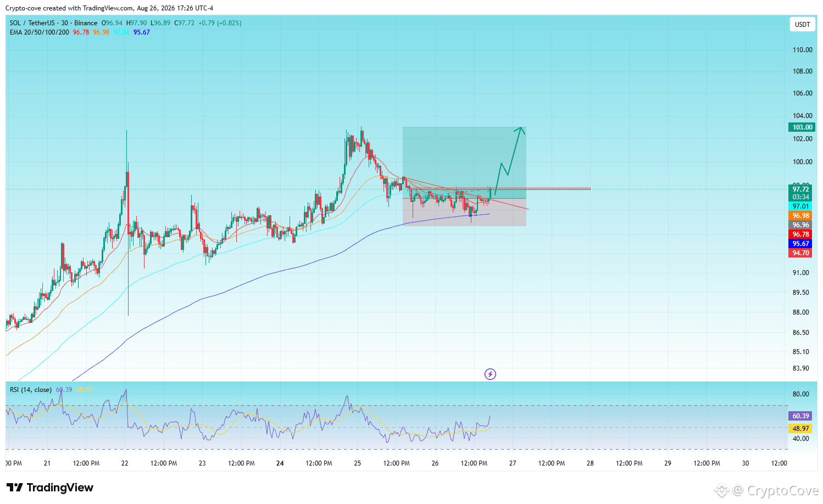Image resolution: width=823 pixels, height=504 pixels.
Task: Click the 89.50 price scale label
Action: pyautogui.click(x=801, y=293)
